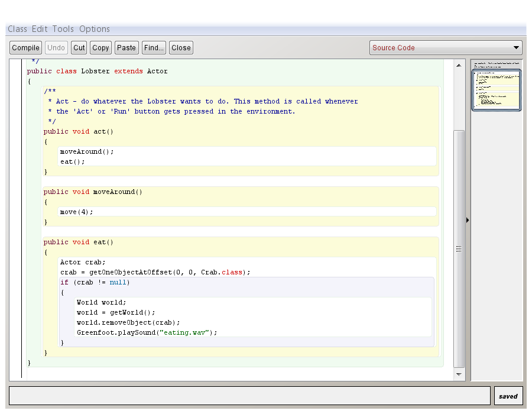Click the saved status indicator
Viewport: 532px width, 414px height.
(x=508, y=396)
